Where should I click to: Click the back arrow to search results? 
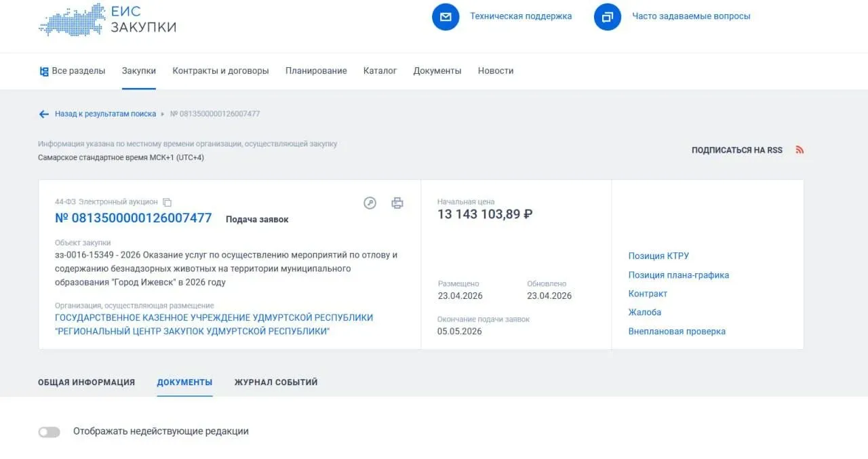click(x=44, y=114)
